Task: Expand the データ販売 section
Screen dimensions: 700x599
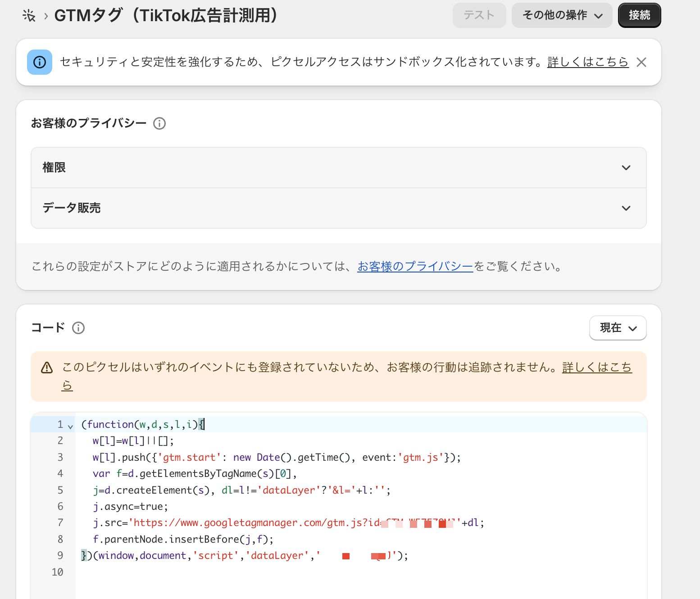Action: coord(339,208)
